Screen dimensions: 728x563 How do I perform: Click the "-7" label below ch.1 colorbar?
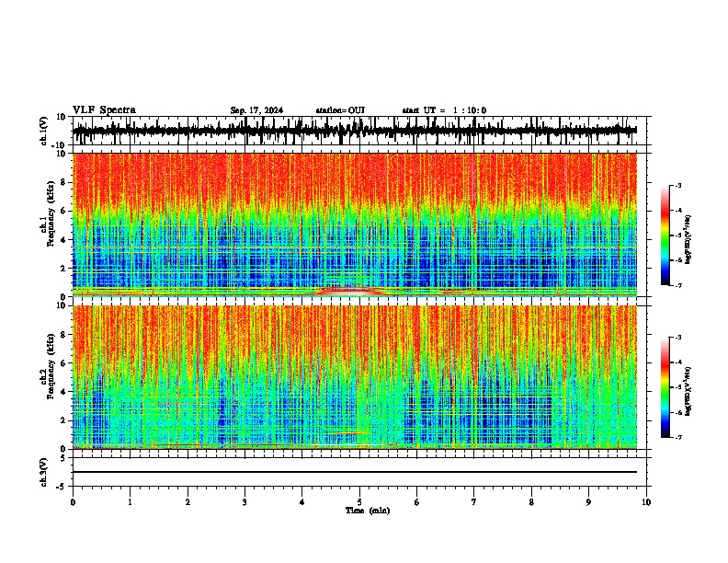coord(677,285)
